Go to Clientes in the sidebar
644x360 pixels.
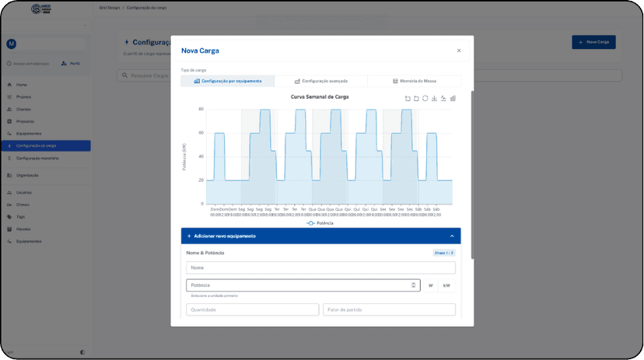tap(46, 109)
